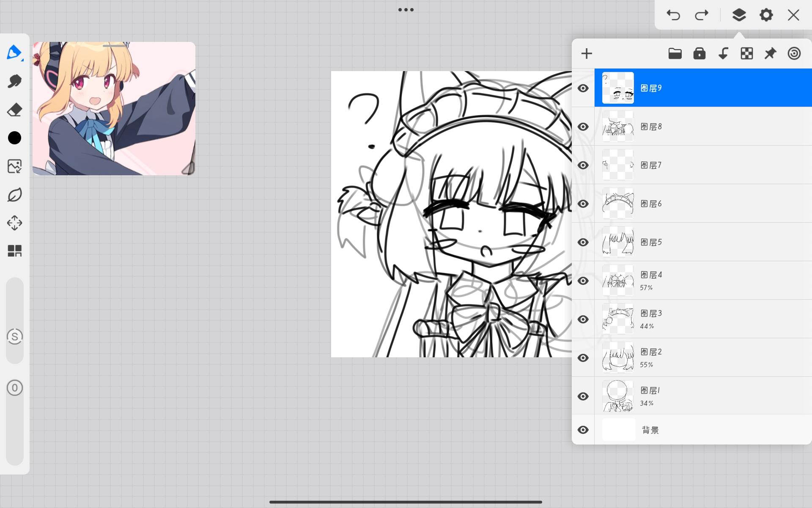The width and height of the screenshot is (812, 508).
Task: Select the eraser tool
Action: (14, 110)
